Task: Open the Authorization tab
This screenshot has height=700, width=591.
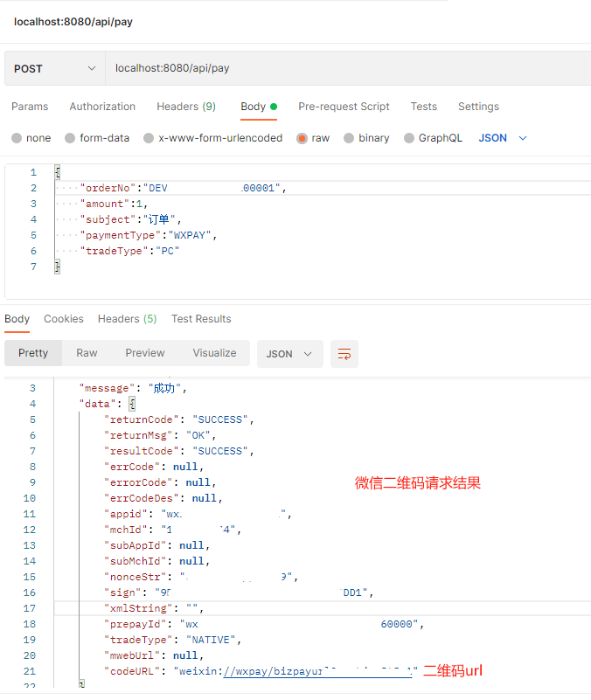Action: pyautogui.click(x=102, y=107)
